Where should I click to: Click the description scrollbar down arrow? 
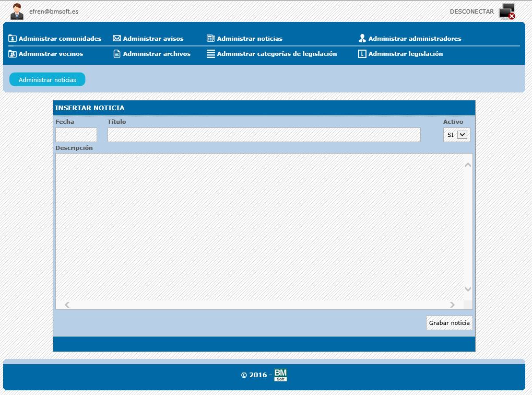(468, 289)
